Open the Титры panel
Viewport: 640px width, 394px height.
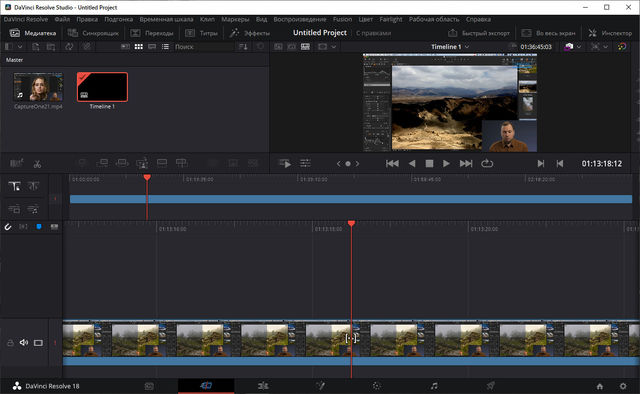point(202,33)
